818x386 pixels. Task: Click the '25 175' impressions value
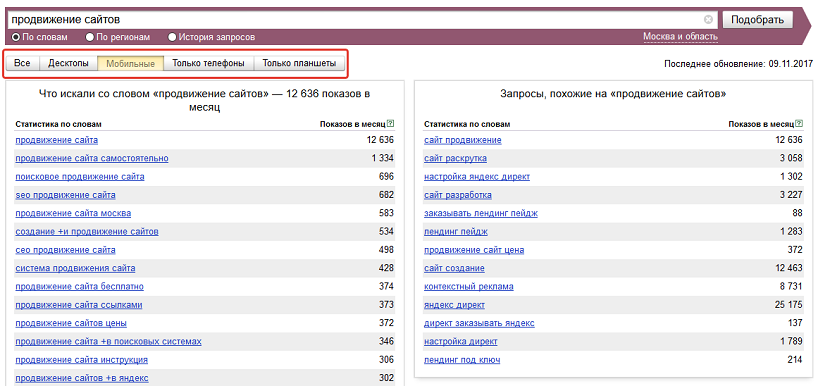tap(789, 305)
